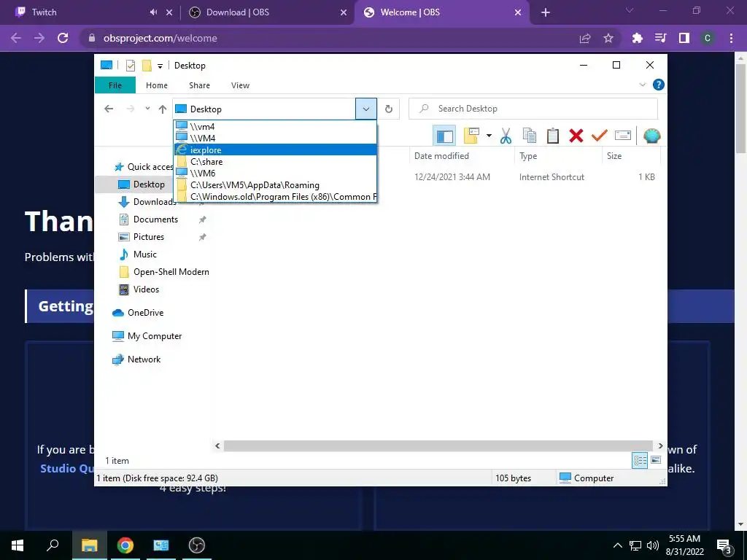
Task: Click the Paste clipboard toolbar icon
Action: 553,136
